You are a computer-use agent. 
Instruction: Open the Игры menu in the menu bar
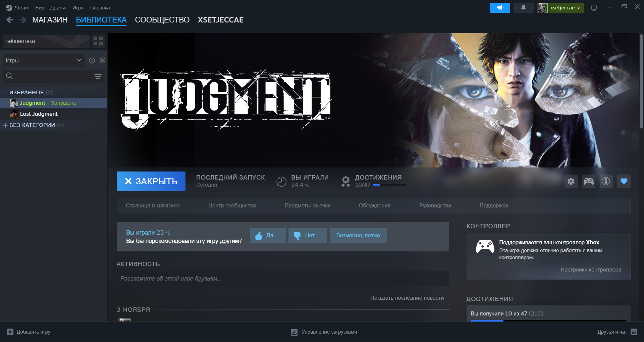coord(78,8)
